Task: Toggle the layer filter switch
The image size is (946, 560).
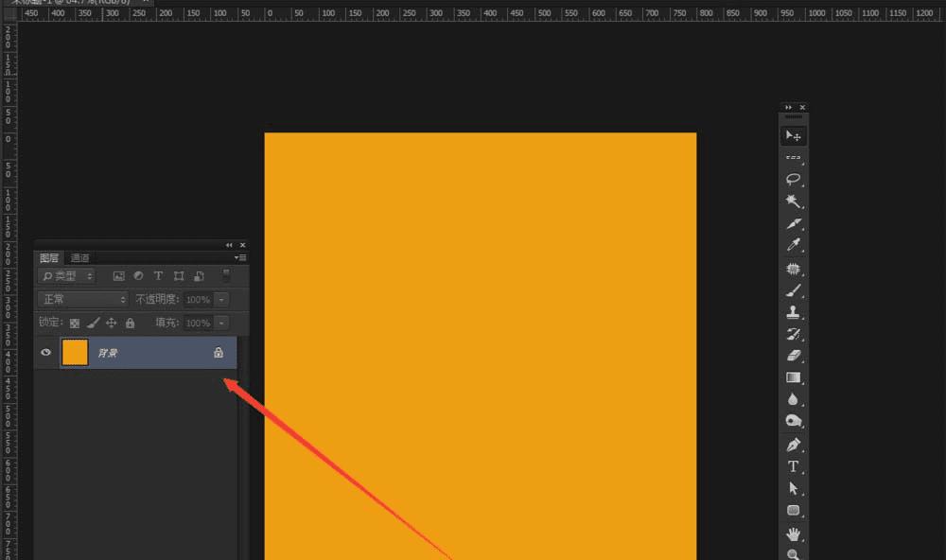Action: click(226, 275)
